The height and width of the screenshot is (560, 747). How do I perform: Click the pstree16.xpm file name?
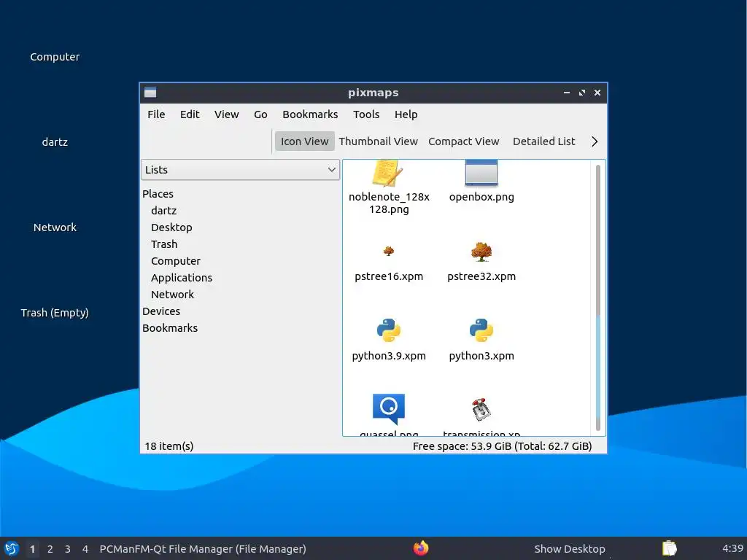389,276
